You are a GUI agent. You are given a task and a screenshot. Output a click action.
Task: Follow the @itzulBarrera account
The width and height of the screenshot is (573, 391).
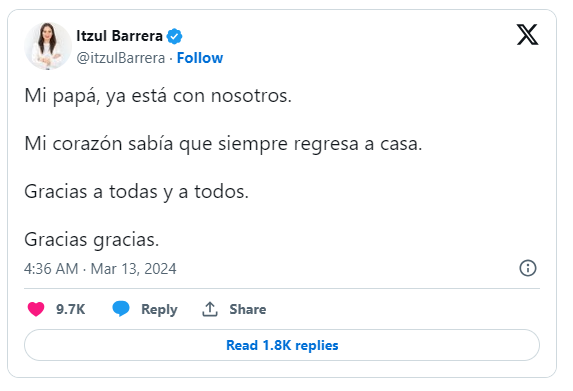click(x=200, y=58)
